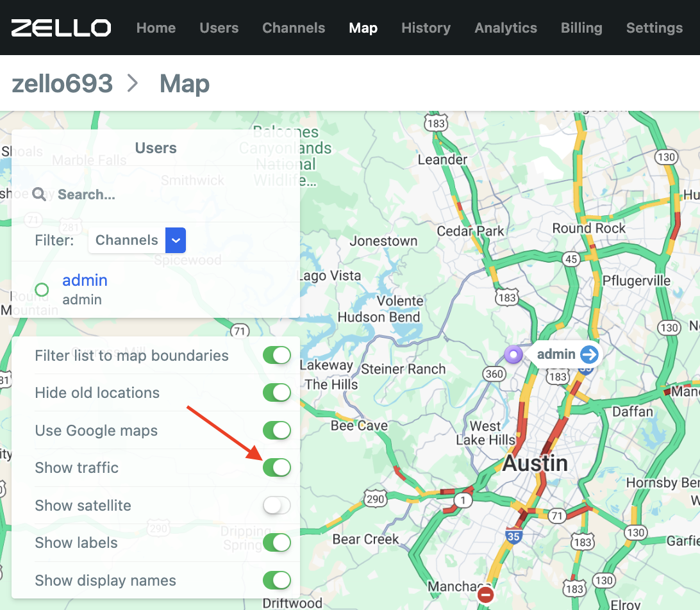Image resolution: width=700 pixels, height=610 pixels.
Task: Click the Users panel heading
Action: tap(156, 148)
